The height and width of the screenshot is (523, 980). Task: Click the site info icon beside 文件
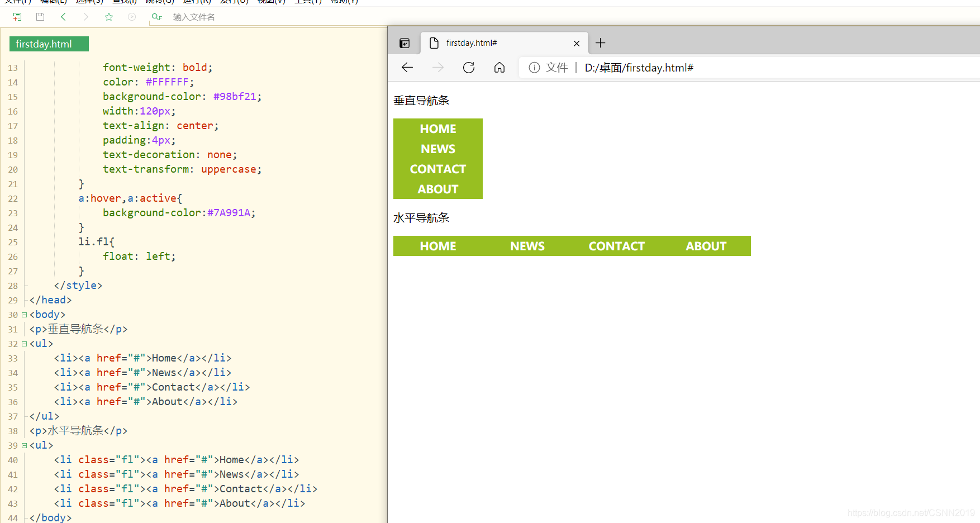tap(535, 68)
